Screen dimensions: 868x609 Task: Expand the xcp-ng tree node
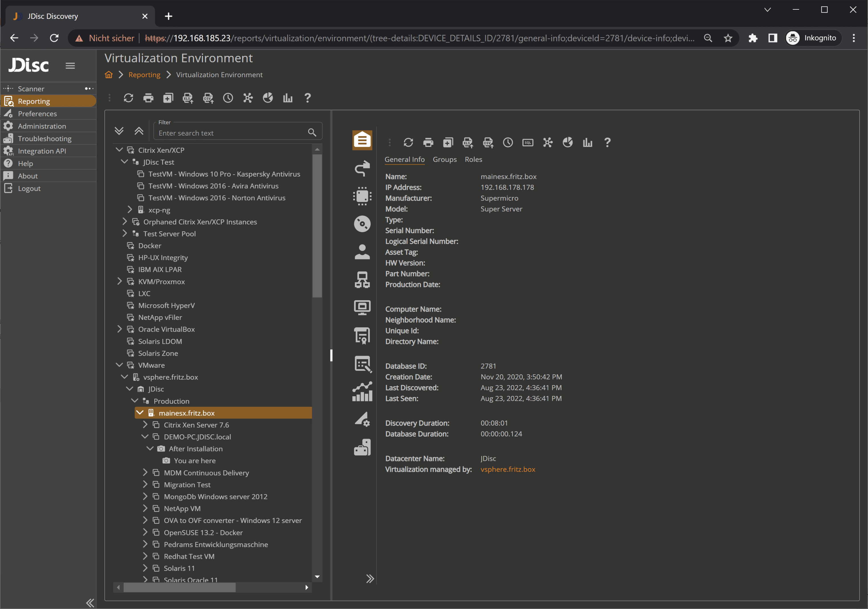pyautogui.click(x=130, y=209)
